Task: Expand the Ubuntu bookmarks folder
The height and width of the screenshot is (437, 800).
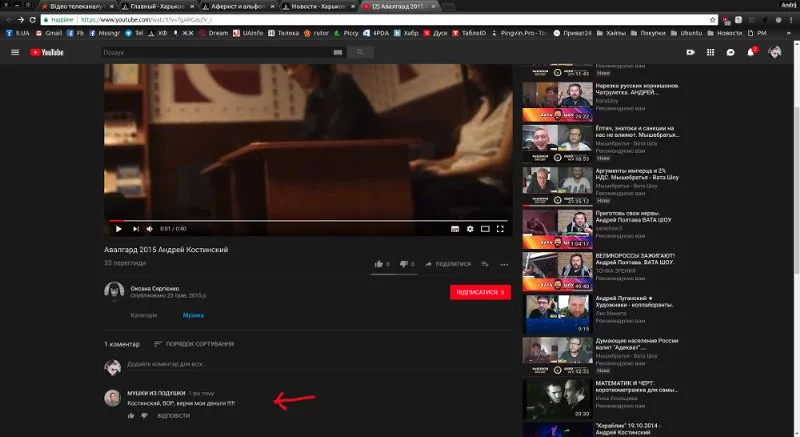Action: [x=686, y=33]
